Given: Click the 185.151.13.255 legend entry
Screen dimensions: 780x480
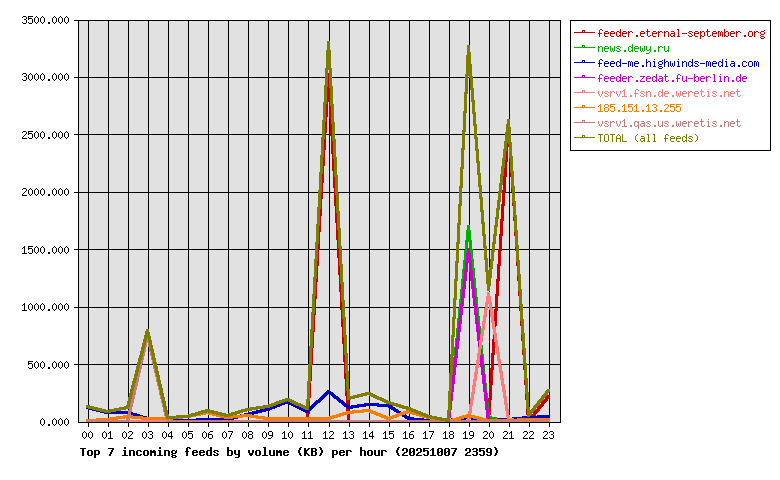Looking at the screenshot, I should click(x=628, y=108).
